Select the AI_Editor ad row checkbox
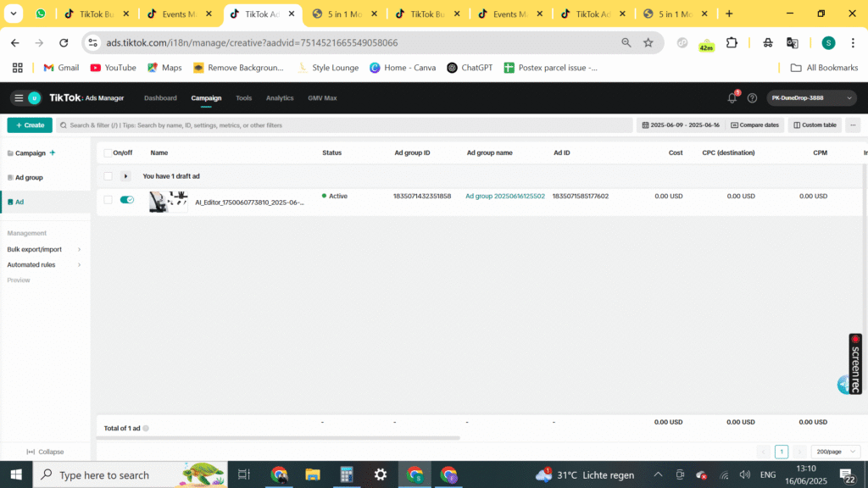 click(108, 200)
